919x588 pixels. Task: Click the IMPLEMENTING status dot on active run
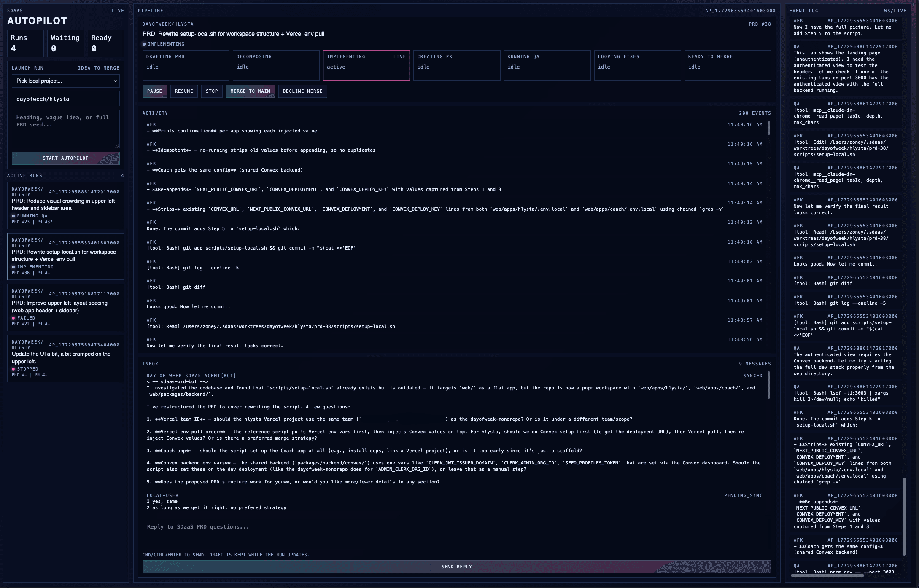13,267
